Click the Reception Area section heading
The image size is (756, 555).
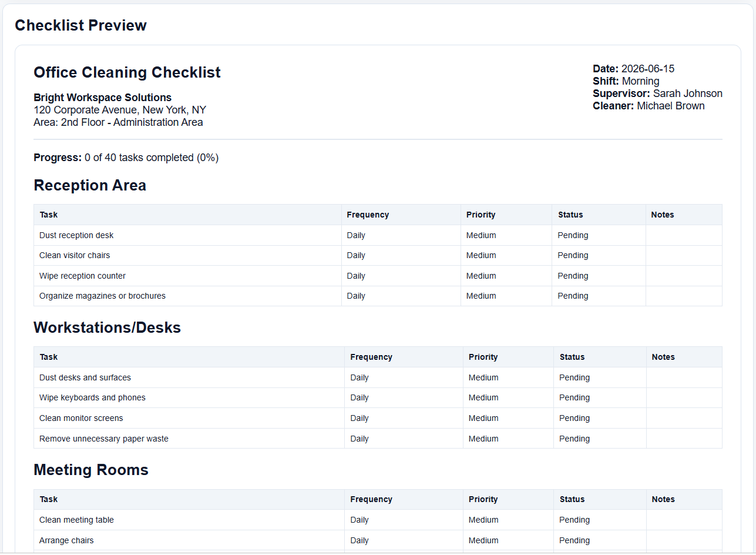click(x=90, y=185)
